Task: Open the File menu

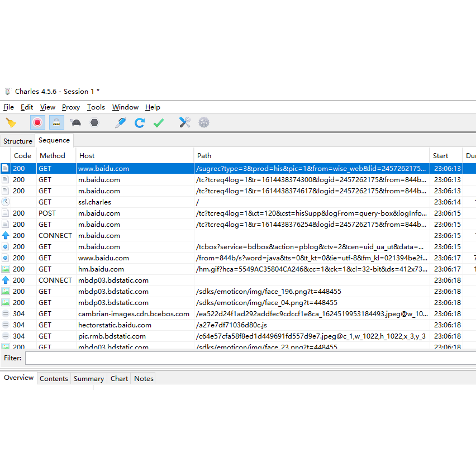Action: point(8,107)
